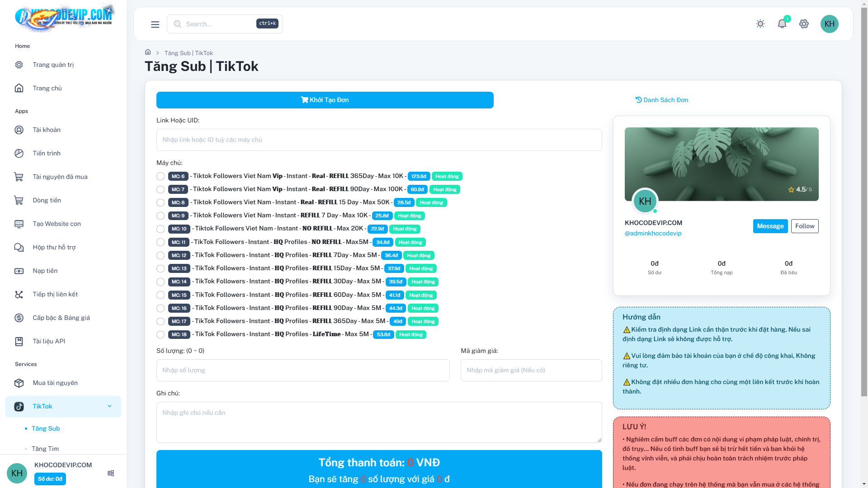Select server MC: 10 NO REFILL option

[x=160, y=229]
